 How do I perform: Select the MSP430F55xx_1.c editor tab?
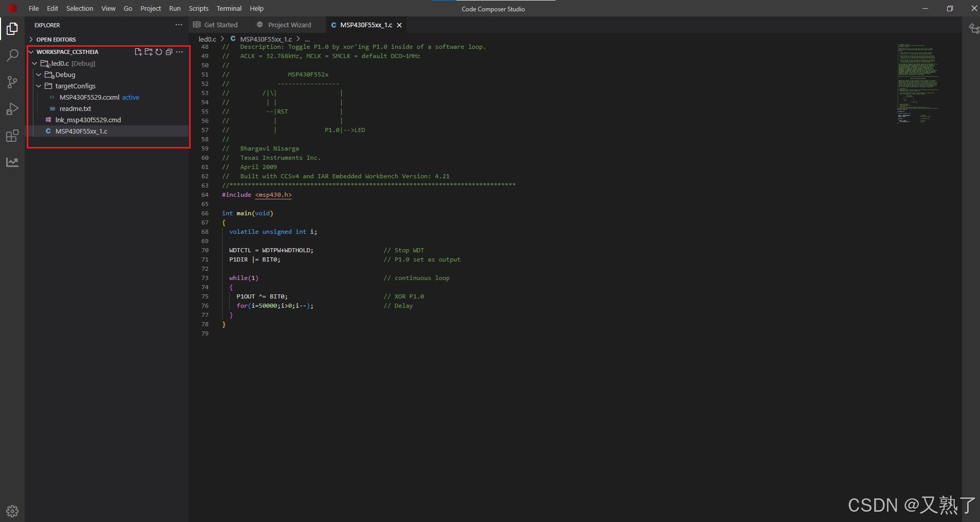pos(366,25)
